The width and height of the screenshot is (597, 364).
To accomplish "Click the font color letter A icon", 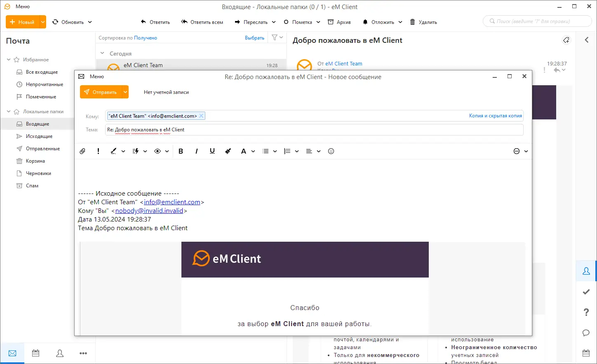I will 244,151.
